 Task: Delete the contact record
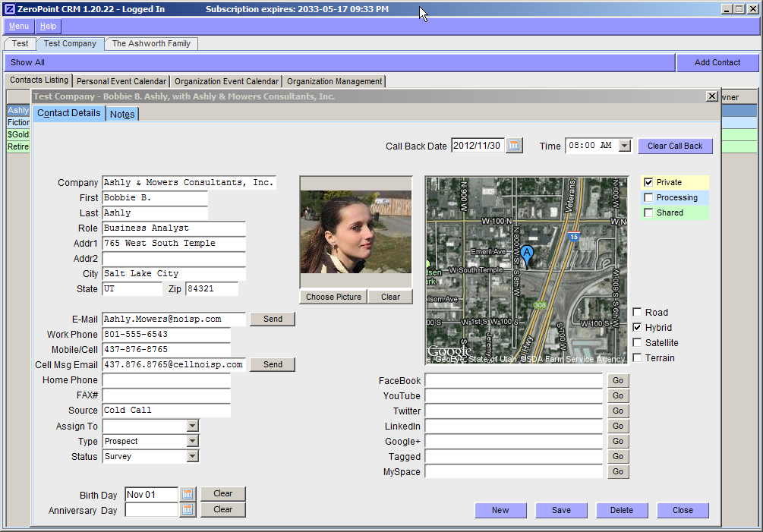621,510
